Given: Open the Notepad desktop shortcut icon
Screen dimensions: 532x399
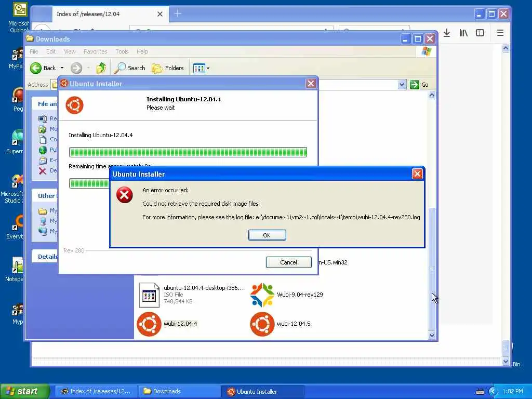Looking at the screenshot, I should coord(18,265).
